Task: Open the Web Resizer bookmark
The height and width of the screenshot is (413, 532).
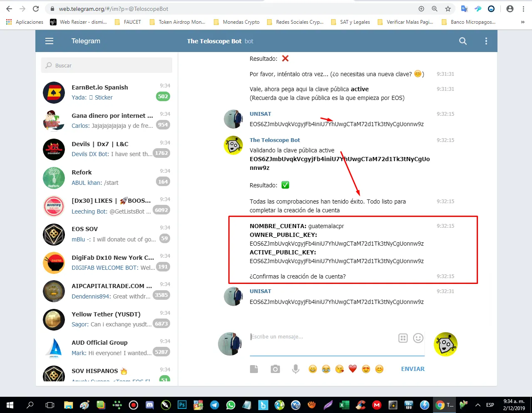Action: click(x=78, y=22)
